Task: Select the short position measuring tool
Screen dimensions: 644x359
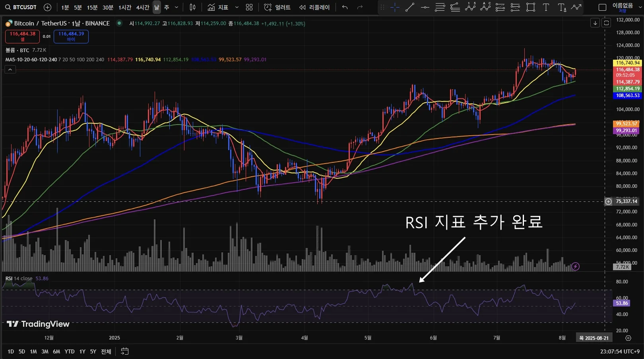Action: pyautogui.click(x=516, y=7)
